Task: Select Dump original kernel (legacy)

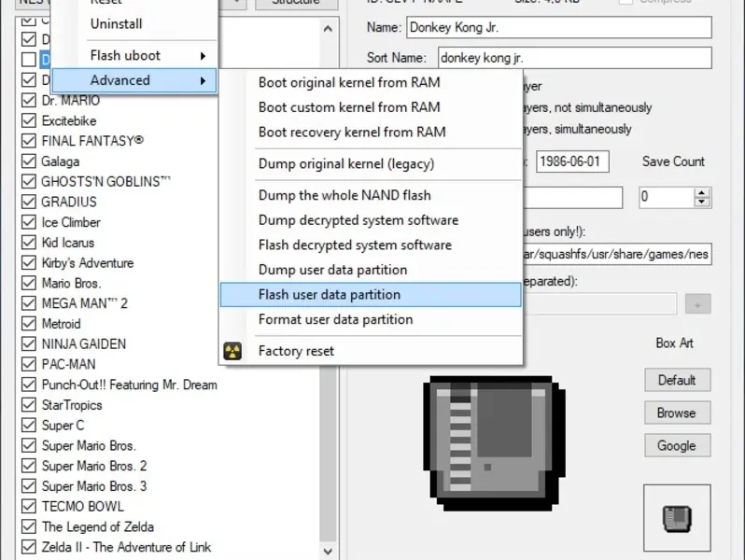Action: [x=371, y=164]
